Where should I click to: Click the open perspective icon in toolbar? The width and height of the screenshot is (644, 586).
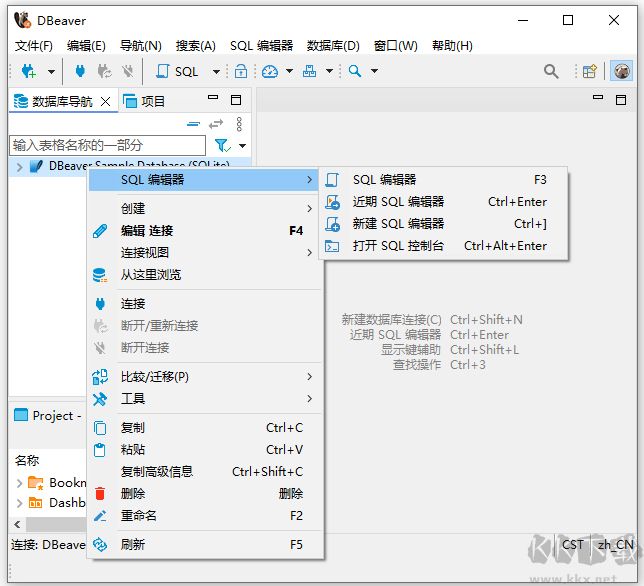589,71
